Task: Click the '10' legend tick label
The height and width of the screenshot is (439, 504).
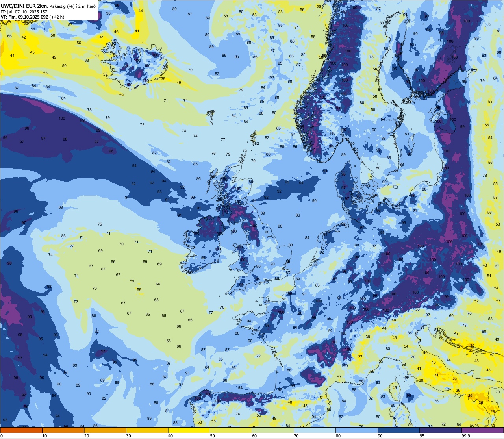Action: point(44,436)
